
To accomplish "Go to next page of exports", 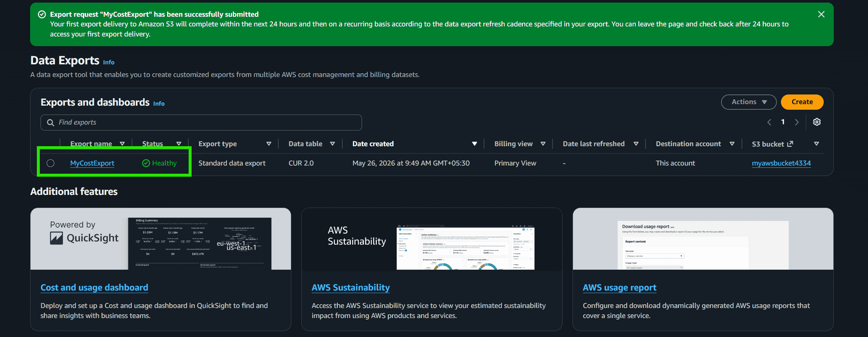I will coord(797,122).
